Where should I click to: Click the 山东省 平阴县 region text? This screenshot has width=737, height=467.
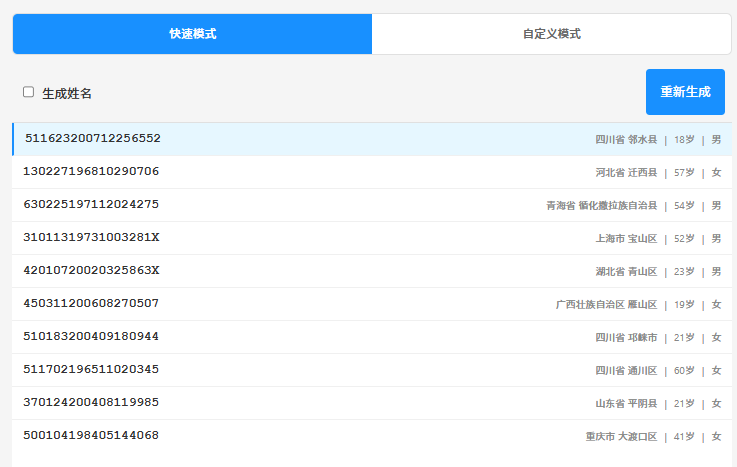point(626,404)
